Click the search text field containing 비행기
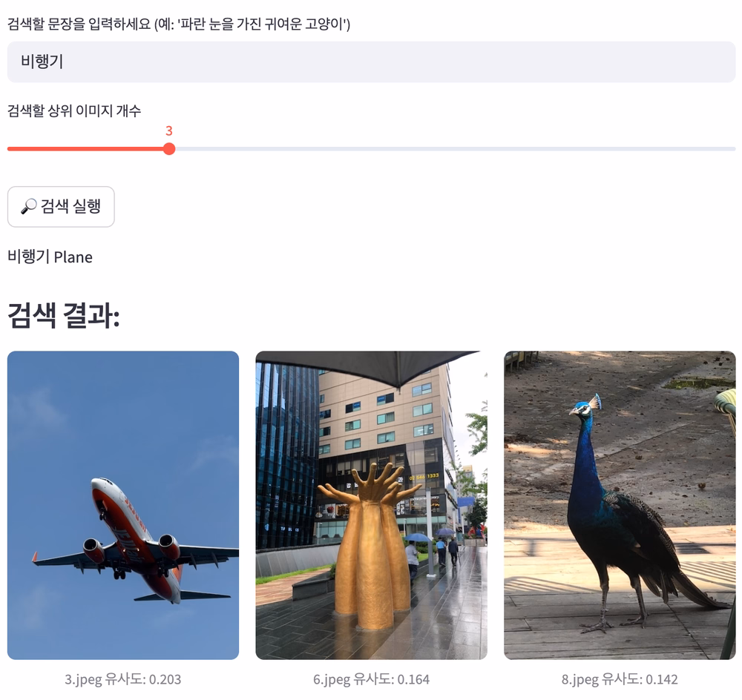Screen dimensions: 742x700 pos(371,62)
